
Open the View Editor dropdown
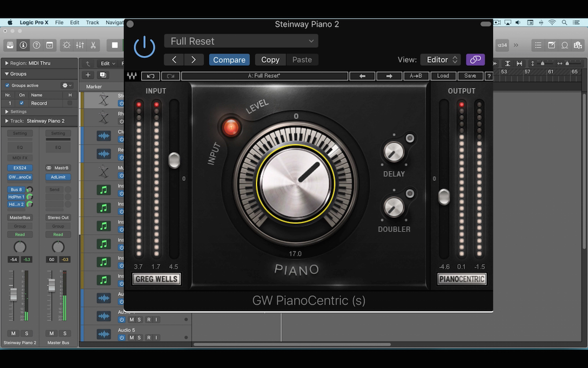click(x=440, y=59)
